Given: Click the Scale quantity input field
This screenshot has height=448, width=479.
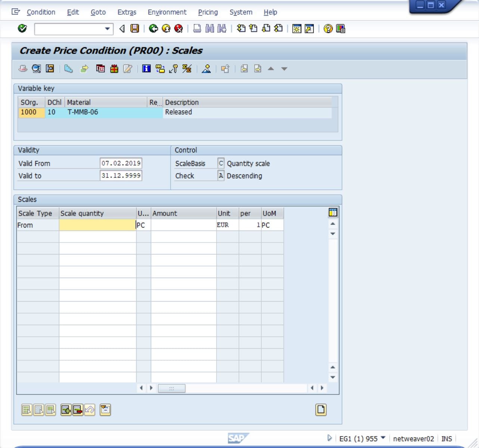Looking at the screenshot, I should [97, 225].
